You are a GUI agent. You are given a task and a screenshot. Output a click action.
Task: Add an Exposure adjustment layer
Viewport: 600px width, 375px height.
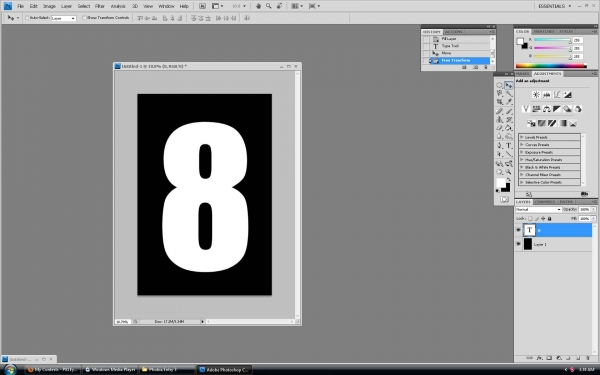coord(567,95)
